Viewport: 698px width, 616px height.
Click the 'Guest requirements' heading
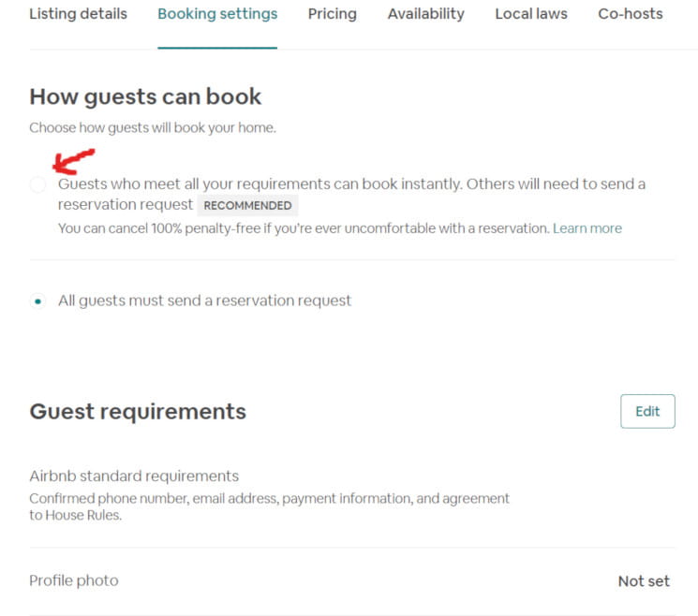(x=138, y=411)
